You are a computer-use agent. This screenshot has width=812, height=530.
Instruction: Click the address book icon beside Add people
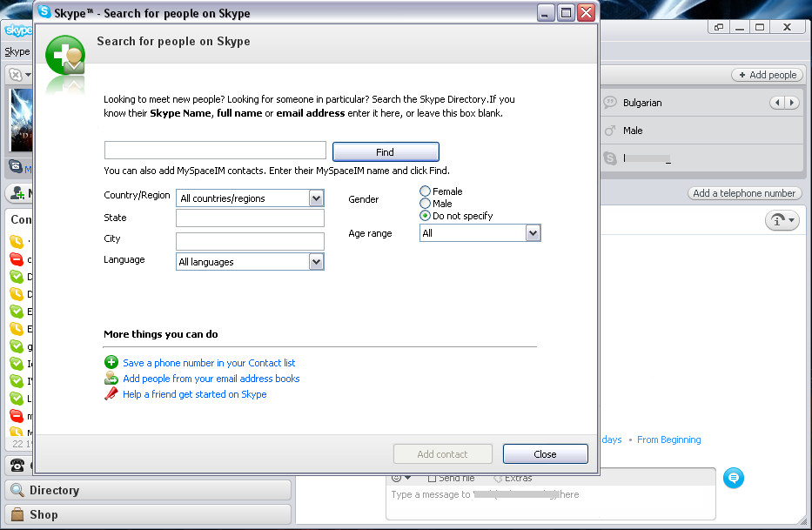[x=111, y=379]
